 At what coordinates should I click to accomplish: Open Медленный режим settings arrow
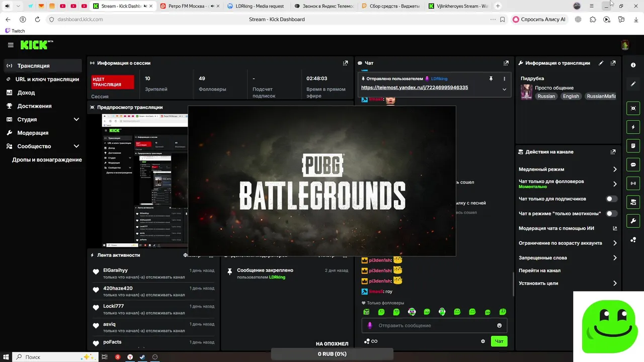tap(615, 169)
